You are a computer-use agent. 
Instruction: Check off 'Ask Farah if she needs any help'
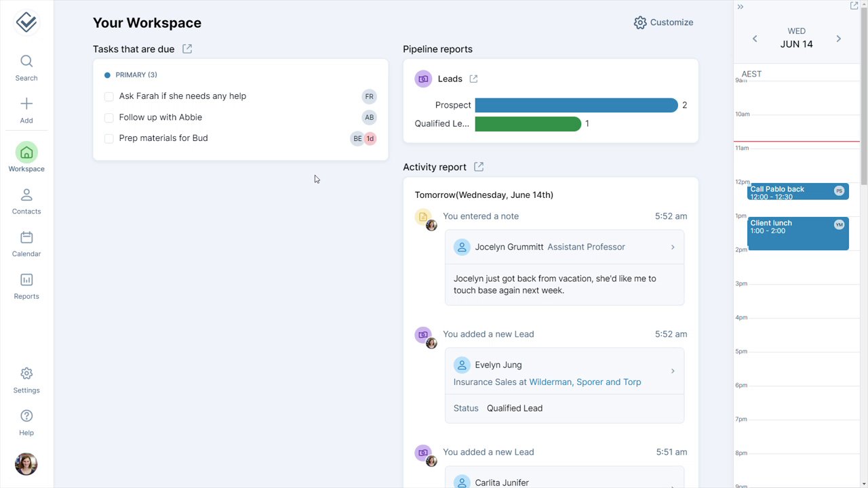tap(108, 97)
